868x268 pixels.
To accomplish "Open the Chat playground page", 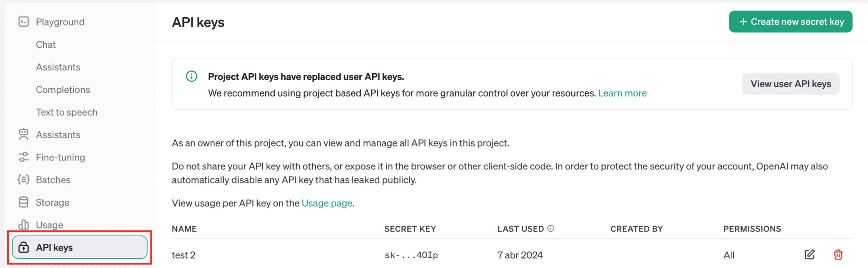I will (46, 44).
